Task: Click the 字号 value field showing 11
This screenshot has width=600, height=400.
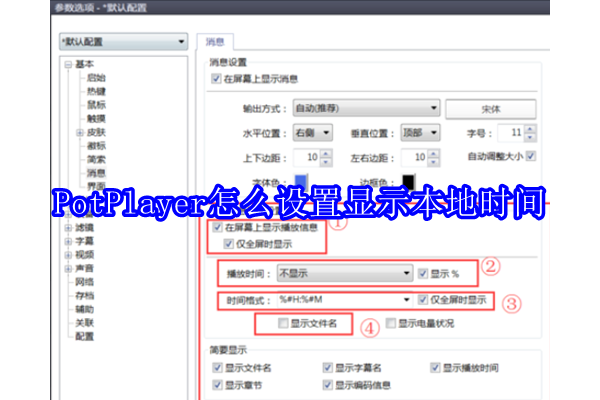Action: click(x=511, y=133)
